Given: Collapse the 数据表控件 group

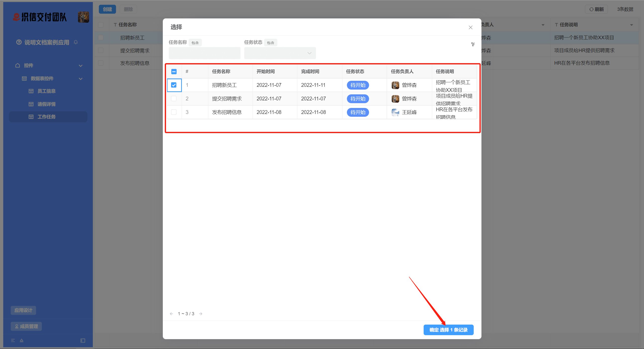Looking at the screenshot, I should (80, 79).
